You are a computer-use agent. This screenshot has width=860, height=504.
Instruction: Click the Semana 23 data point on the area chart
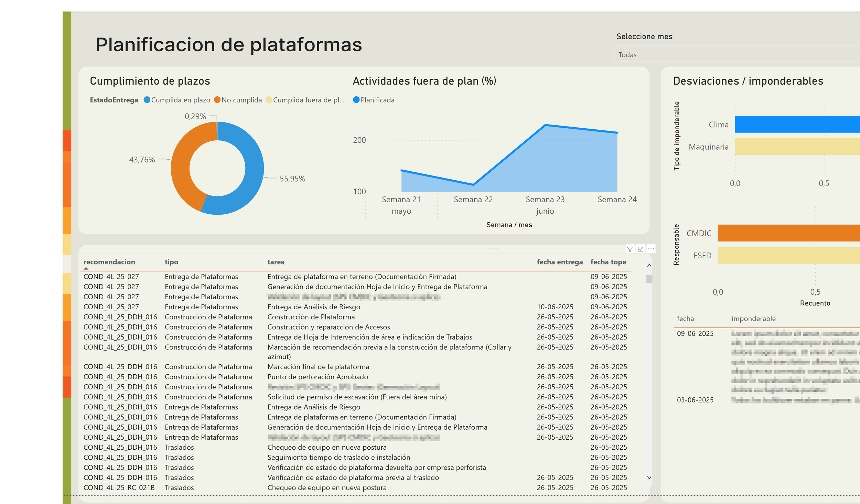click(545, 125)
